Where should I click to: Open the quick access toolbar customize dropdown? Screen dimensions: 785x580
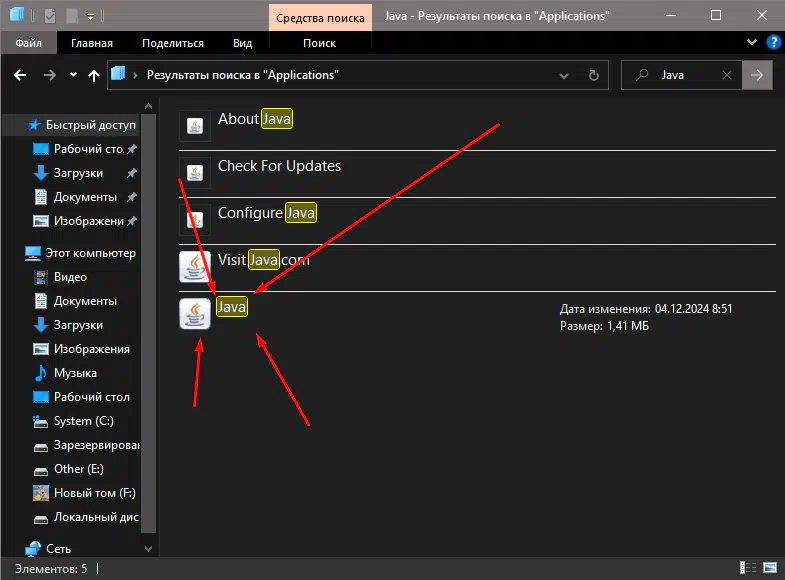click(x=90, y=17)
